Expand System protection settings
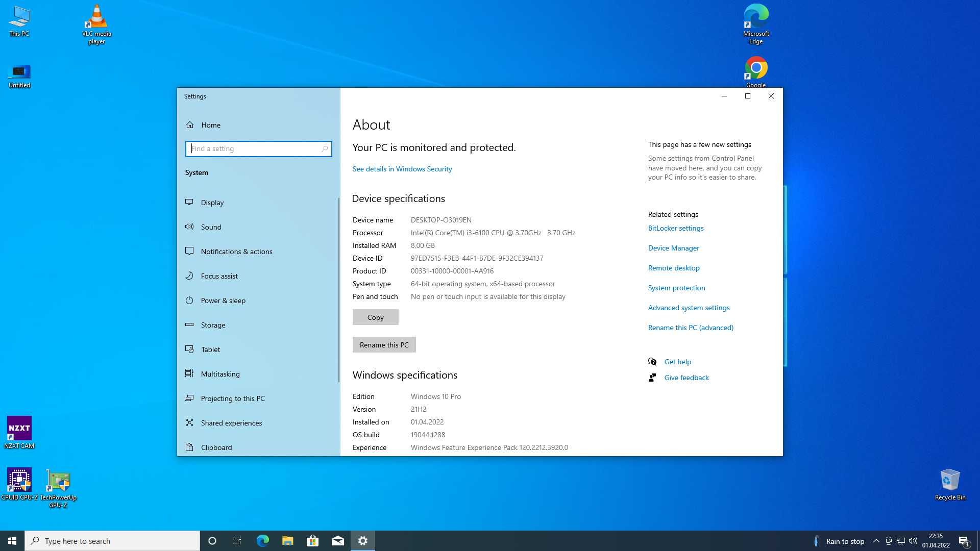The image size is (980, 551). [x=676, y=287]
